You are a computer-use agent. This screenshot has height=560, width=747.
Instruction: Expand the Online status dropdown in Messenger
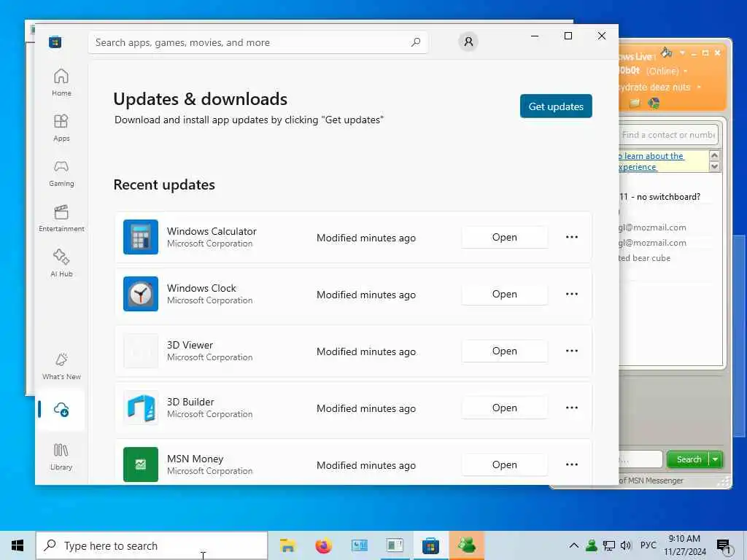pyautogui.click(x=686, y=71)
